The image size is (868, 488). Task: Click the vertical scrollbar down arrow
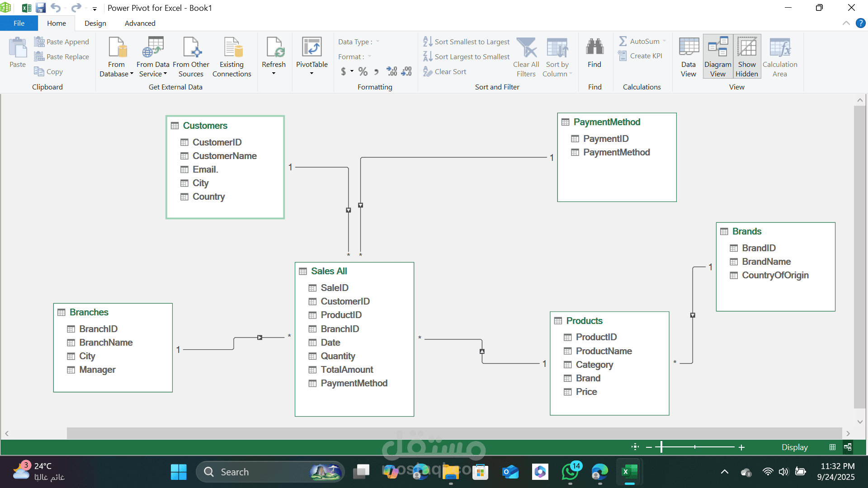tap(860, 422)
